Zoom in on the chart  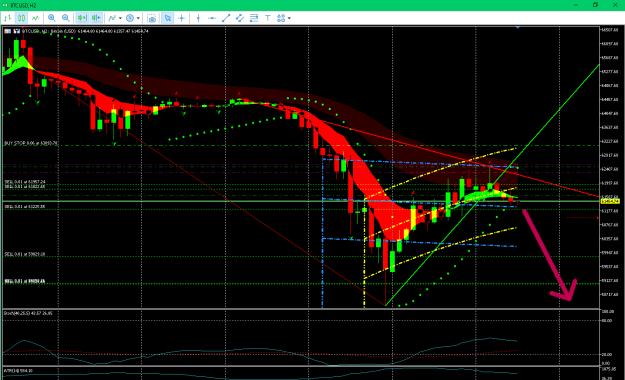pos(51,18)
